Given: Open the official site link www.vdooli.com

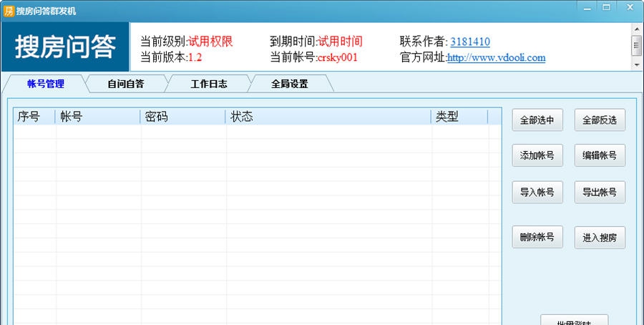Looking at the screenshot, I should coord(496,57).
